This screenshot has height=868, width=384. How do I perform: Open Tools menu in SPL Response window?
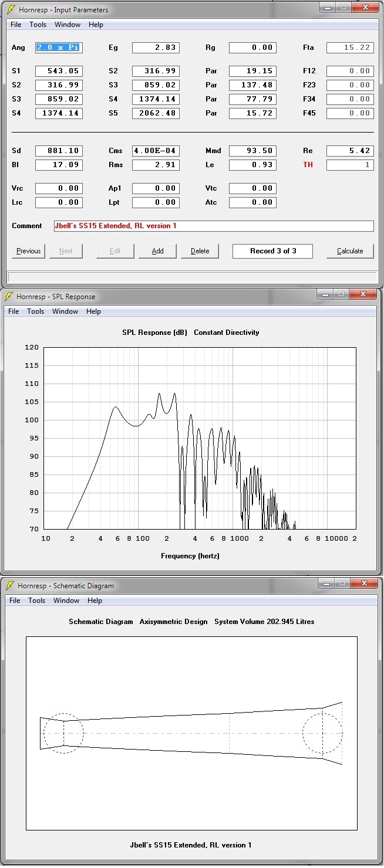(x=36, y=311)
